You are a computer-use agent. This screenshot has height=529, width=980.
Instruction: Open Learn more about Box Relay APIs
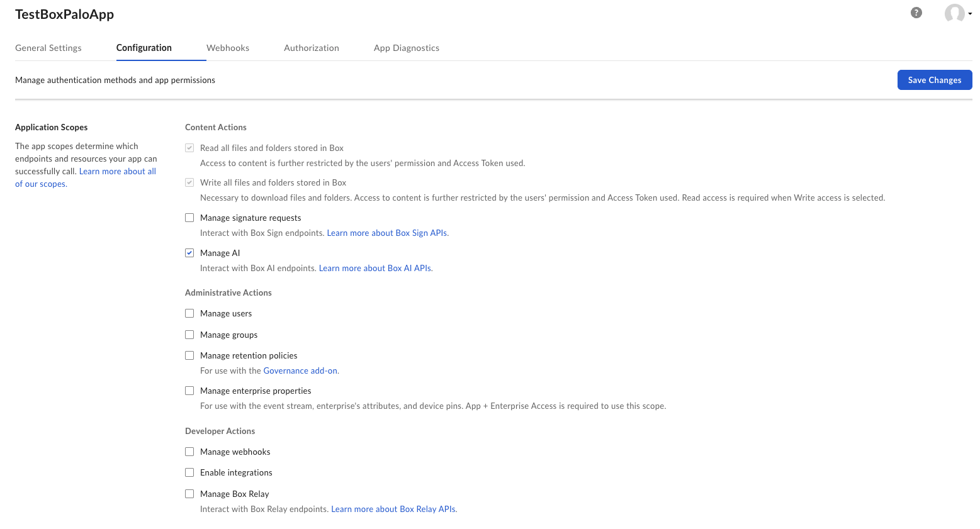(x=394, y=509)
